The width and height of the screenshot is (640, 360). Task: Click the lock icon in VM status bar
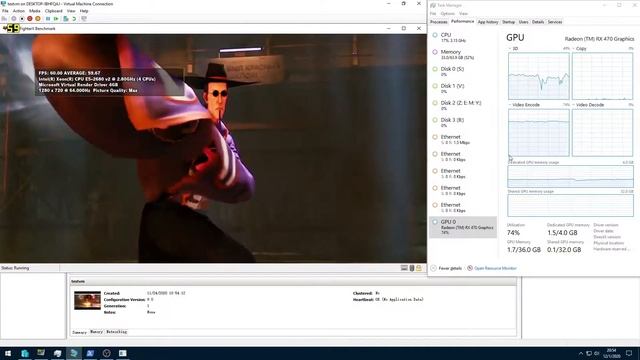coord(419,268)
